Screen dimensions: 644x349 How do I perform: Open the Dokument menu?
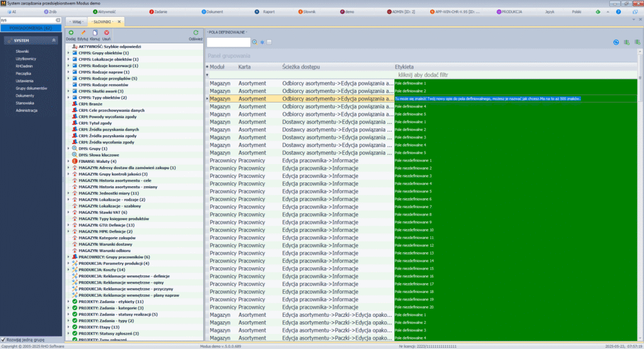(x=213, y=12)
